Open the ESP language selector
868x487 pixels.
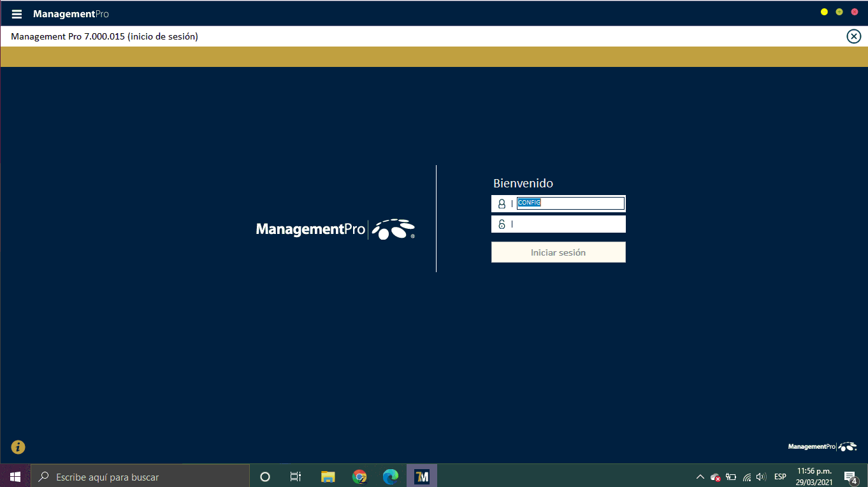tap(780, 477)
